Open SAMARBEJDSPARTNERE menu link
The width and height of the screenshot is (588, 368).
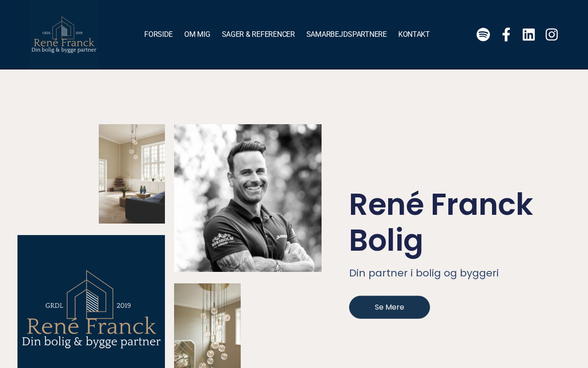click(346, 34)
